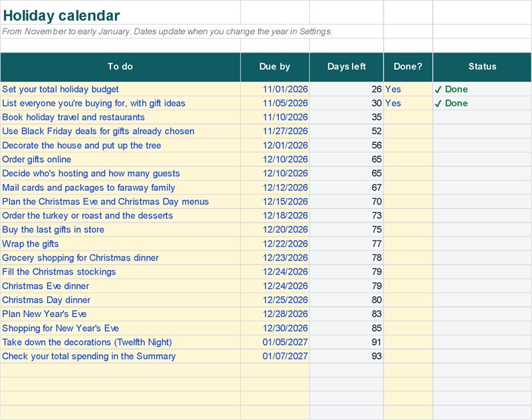Click the due date 12/28/2026
Image resolution: width=532 pixels, height=420 pixels.
[x=275, y=314]
